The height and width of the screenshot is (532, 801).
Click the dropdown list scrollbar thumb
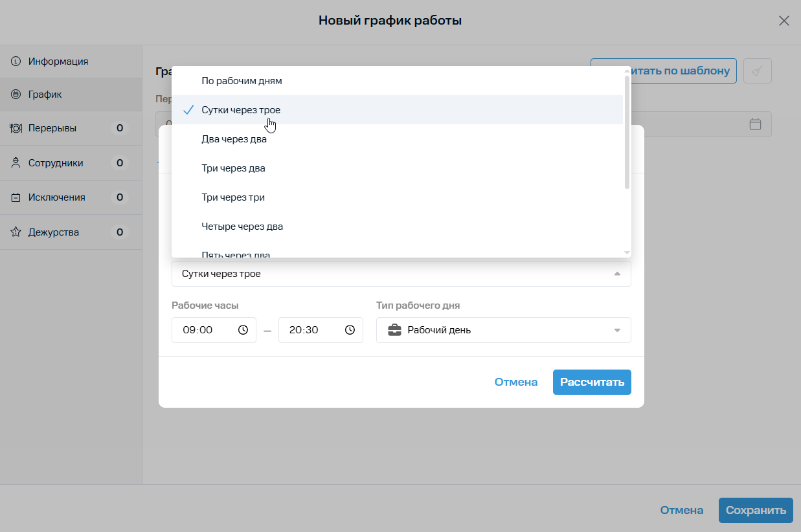pyautogui.click(x=627, y=132)
